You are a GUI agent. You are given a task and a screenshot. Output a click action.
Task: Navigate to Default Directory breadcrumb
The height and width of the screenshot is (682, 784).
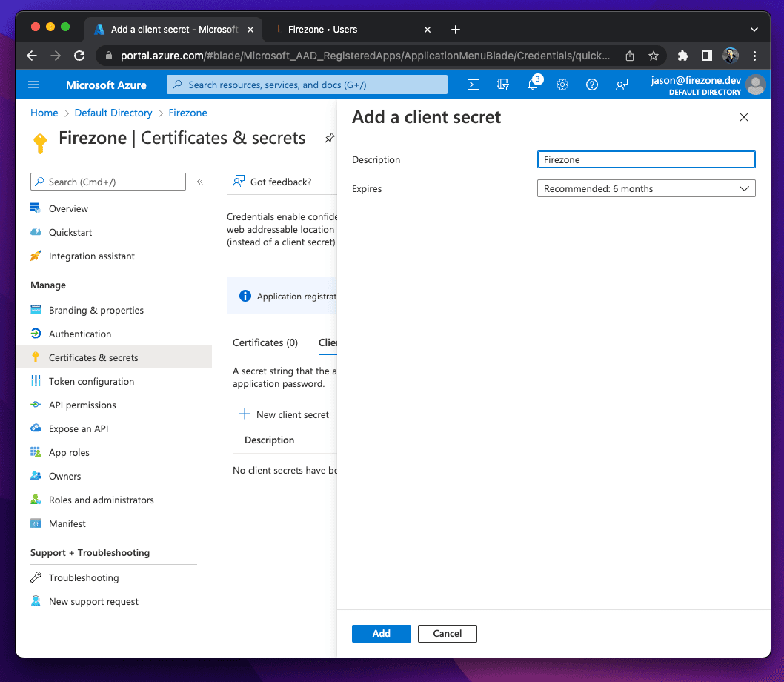click(x=113, y=113)
